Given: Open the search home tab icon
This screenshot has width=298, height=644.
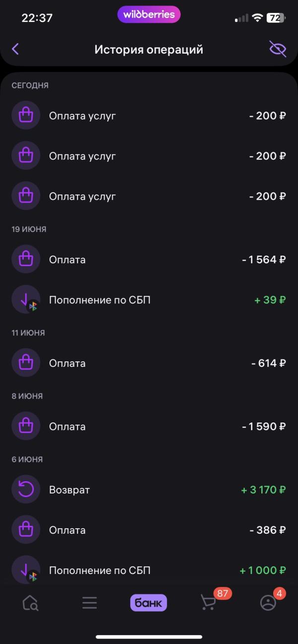Looking at the screenshot, I should [30, 603].
